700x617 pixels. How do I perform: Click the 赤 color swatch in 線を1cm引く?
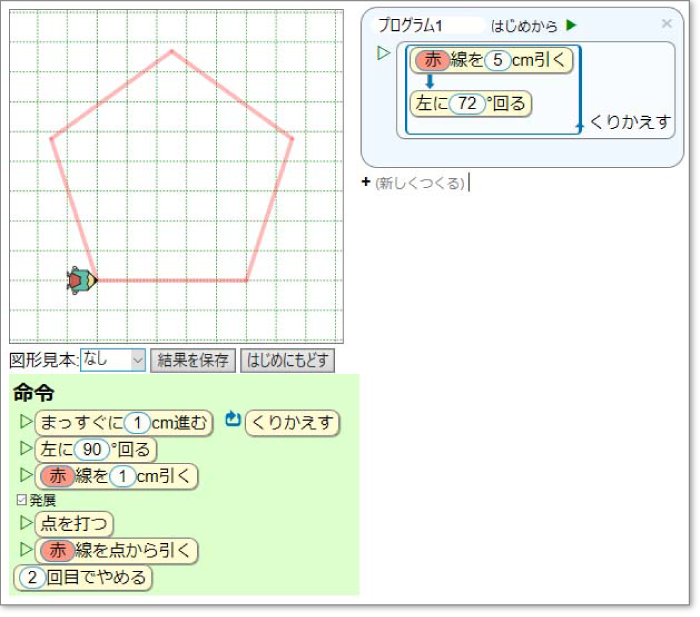[56, 477]
